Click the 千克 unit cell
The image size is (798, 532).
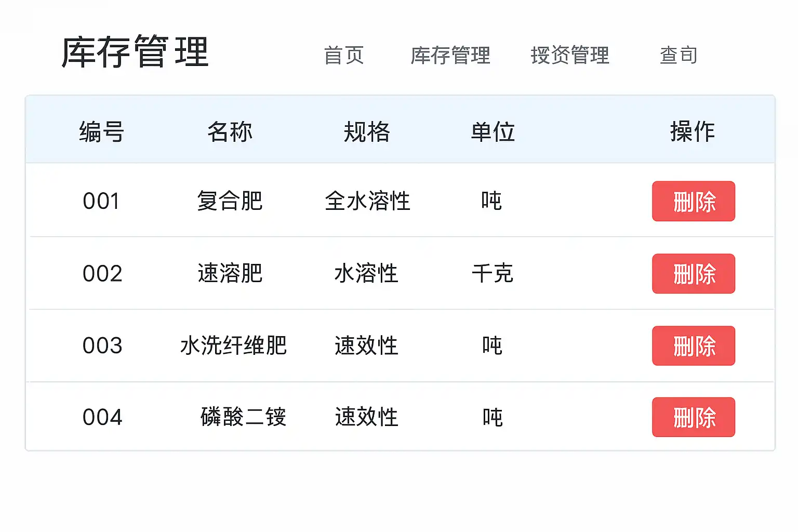[x=492, y=273]
